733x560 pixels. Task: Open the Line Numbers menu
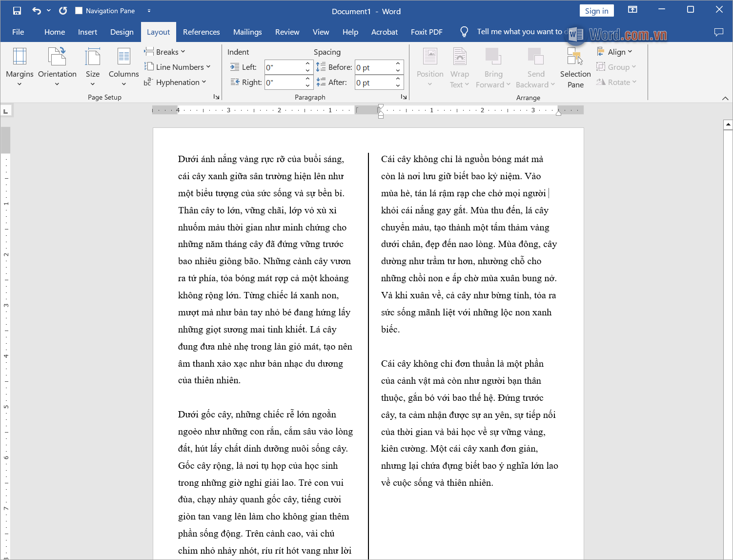(x=177, y=67)
